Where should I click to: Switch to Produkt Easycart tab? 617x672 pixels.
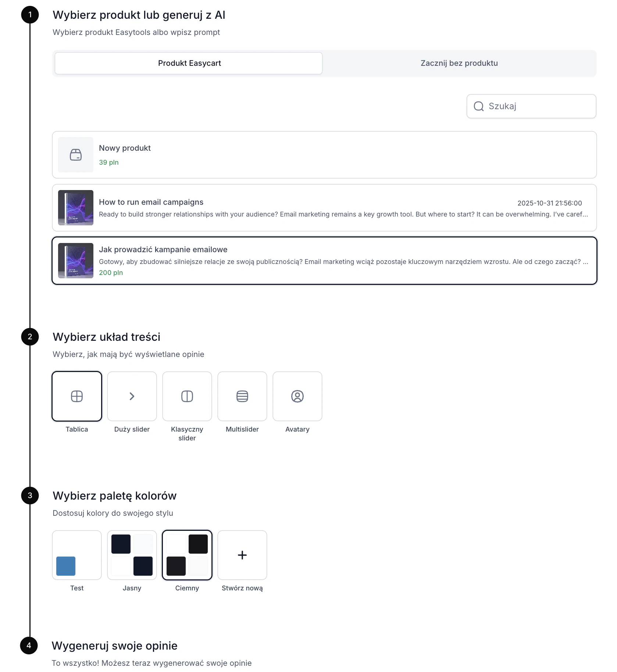tap(189, 63)
